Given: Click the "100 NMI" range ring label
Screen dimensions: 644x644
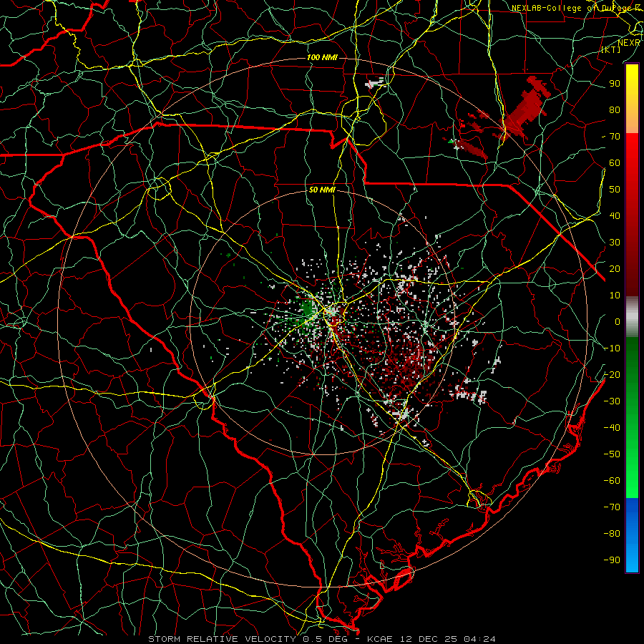Looking at the screenshot, I should pos(322,57).
